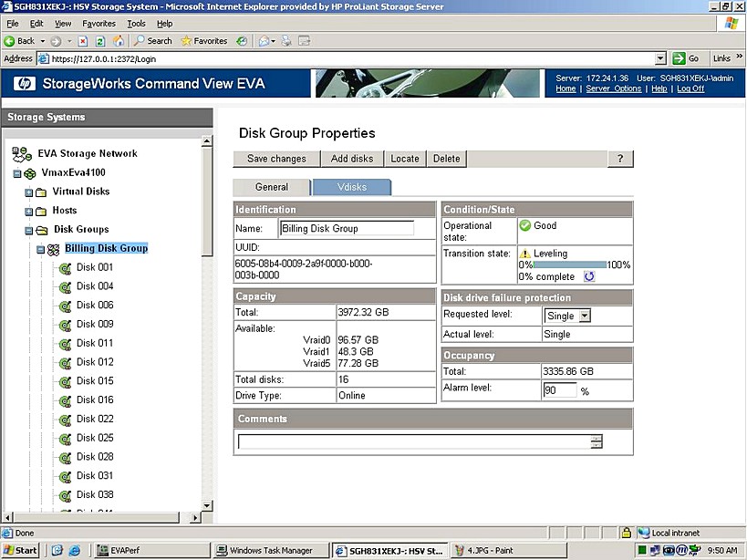Click the Disk 004 drive icon
This screenshot has width=747, height=560.
click(66, 287)
